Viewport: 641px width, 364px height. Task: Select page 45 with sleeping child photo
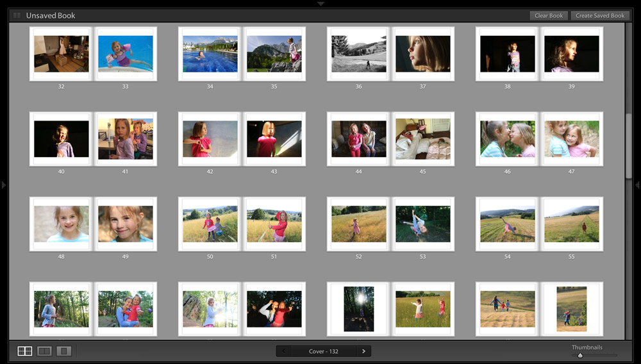tap(422, 138)
